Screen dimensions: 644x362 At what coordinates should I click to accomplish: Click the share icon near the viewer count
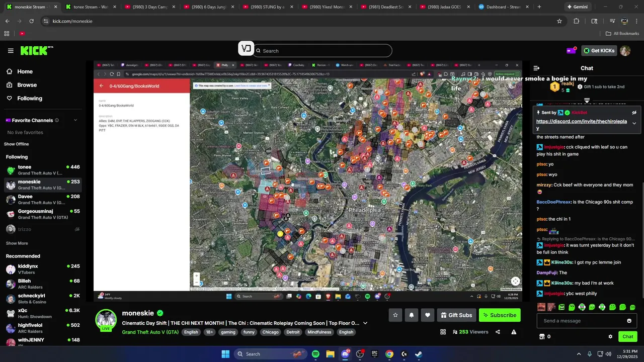point(498,332)
